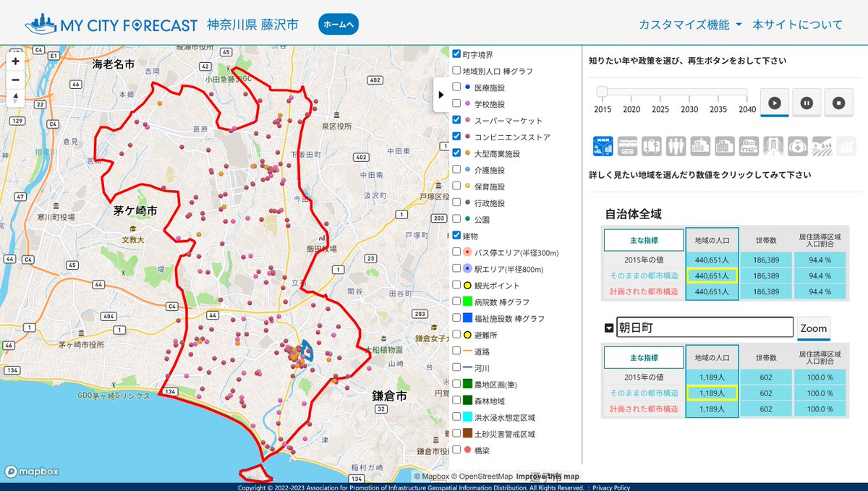Enable the 地域別人口 棒グラフ checkbox
868x491 pixels.
456,71
